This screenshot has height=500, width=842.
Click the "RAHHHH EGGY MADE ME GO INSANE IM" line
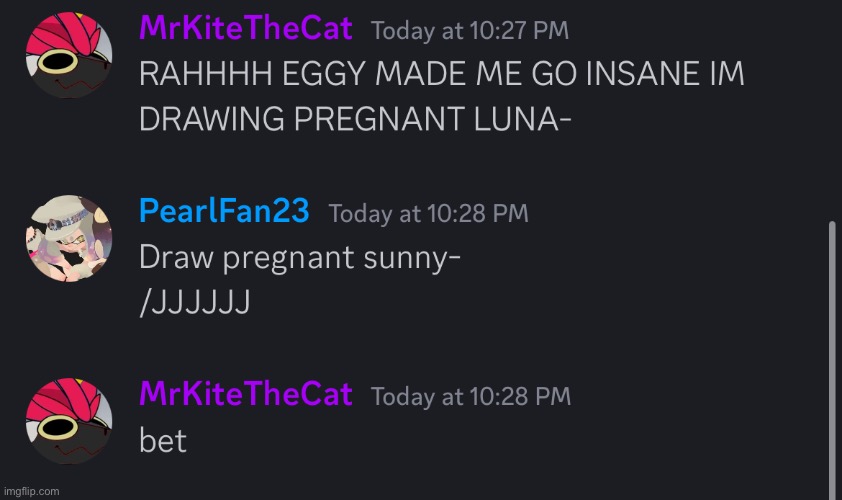coord(441,76)
